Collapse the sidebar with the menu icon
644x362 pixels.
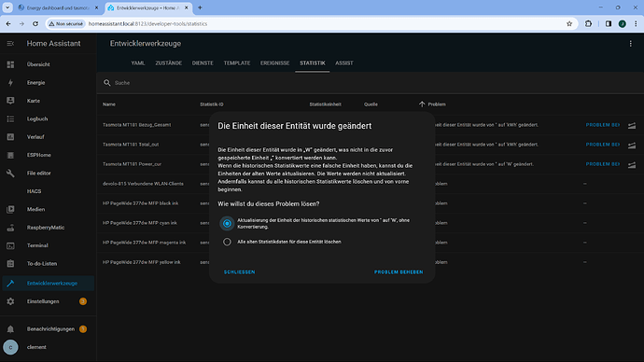10,44
